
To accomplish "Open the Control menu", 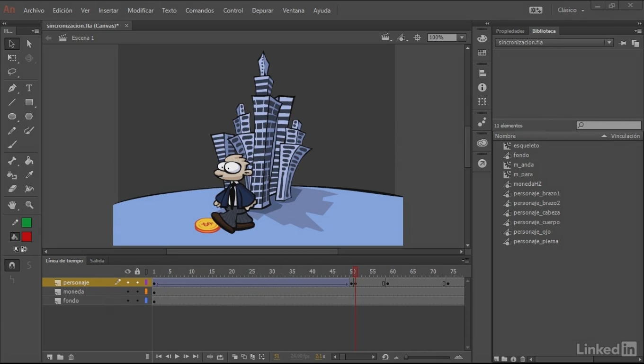I will [233, 10].
